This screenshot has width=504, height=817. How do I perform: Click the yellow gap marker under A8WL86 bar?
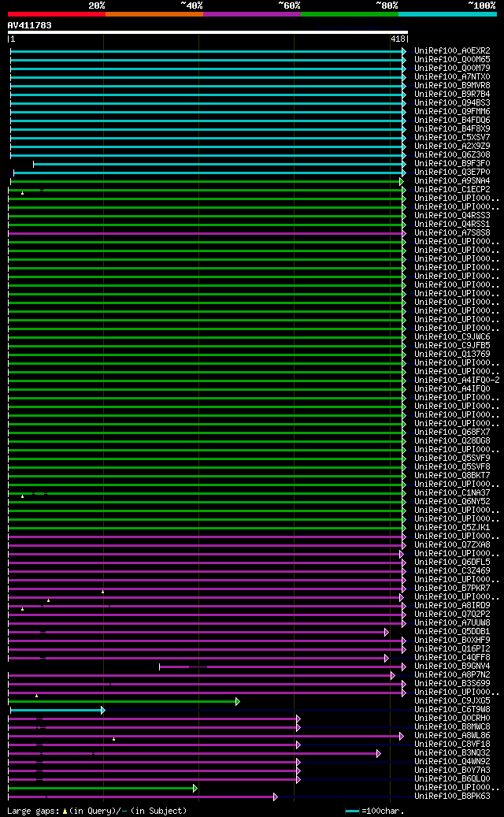(113, 739)
